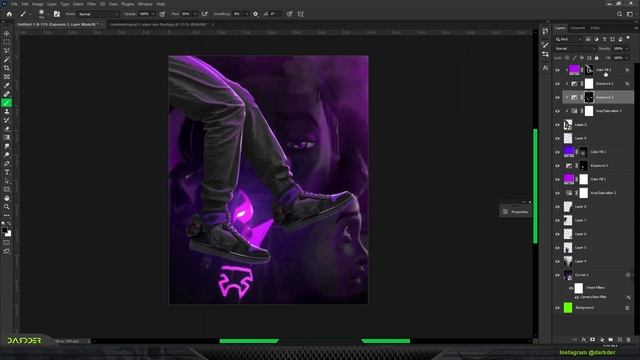The width and height of the screenshot is (640, 360).
Task: Select the Crop tool
Action: [x=7, y=68]
